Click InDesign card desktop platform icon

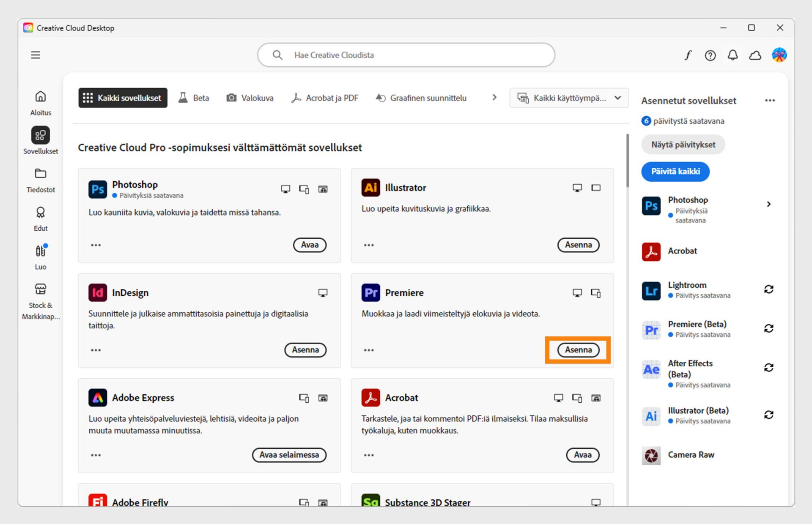click(323, 293)
